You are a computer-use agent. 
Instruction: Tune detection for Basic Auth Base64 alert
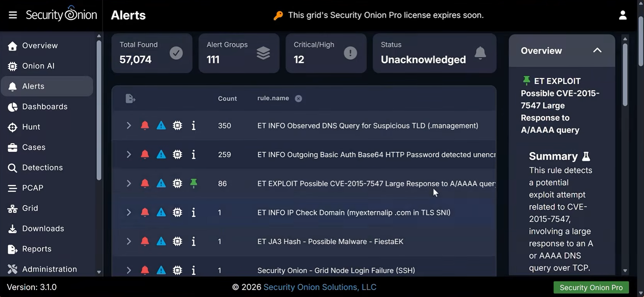[x=177, y=155]
